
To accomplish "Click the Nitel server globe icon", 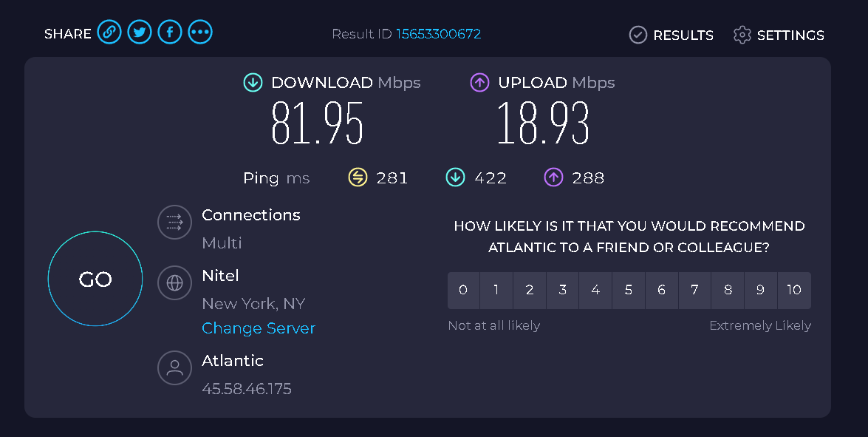I will click(174, 283).
